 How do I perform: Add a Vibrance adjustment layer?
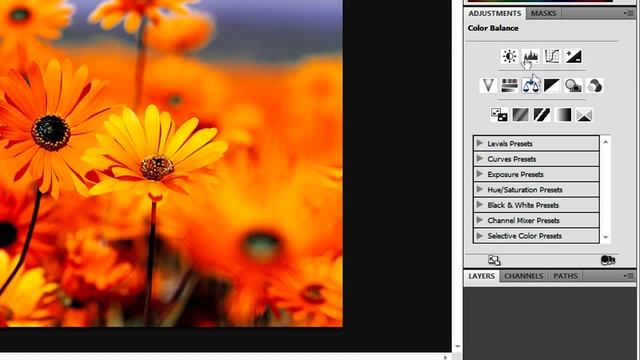pos(488,85)
